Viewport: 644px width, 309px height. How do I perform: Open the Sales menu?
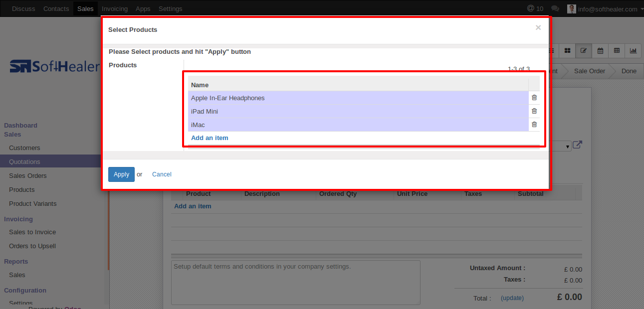click(x=85, y=8)
